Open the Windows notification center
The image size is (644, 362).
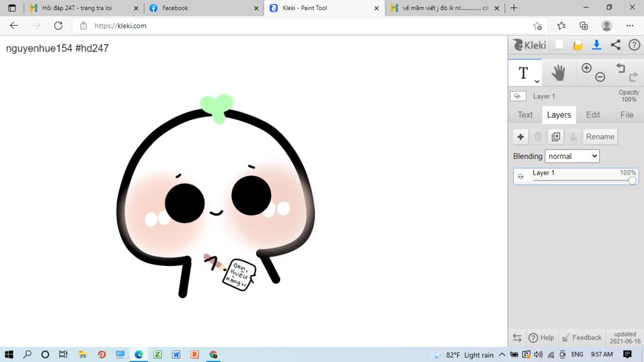[627, 354]
